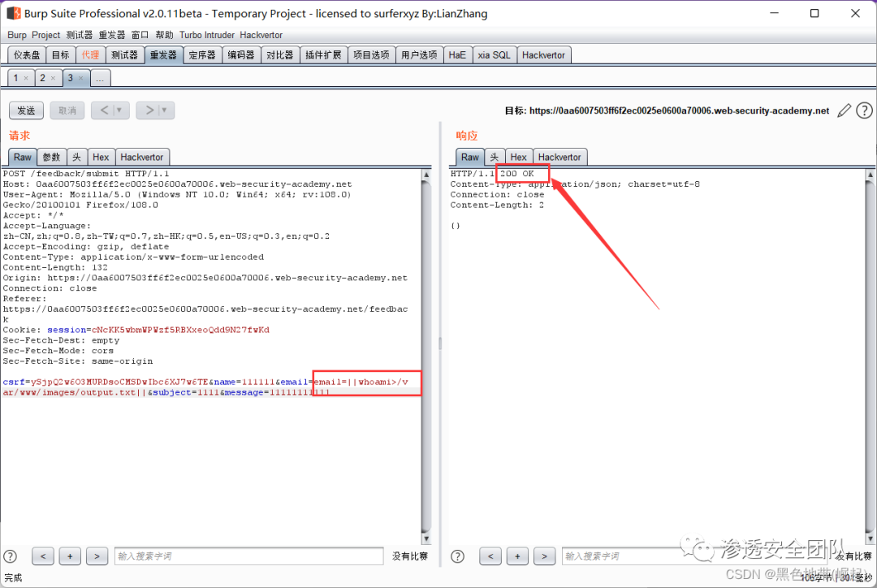The height and width of the screenshot is (588, 877).
Task: Select request Hackvertor tab
Action: pyautogui.click(x=142, y=158)
